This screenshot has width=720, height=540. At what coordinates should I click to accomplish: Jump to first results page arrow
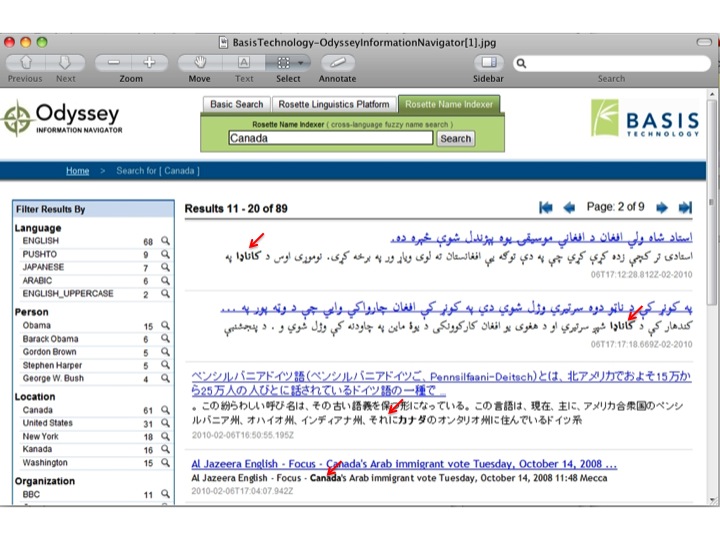click(546, 208)
